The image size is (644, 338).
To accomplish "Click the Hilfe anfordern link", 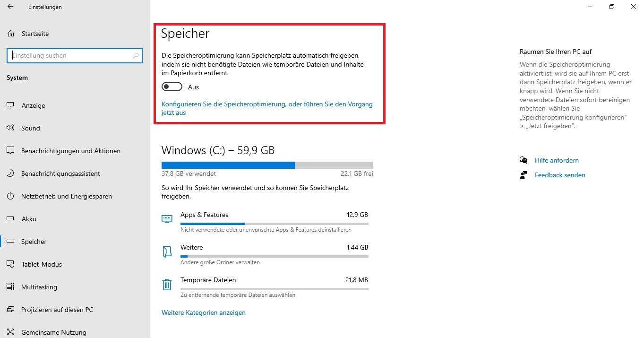I will [x=557, y=160].
